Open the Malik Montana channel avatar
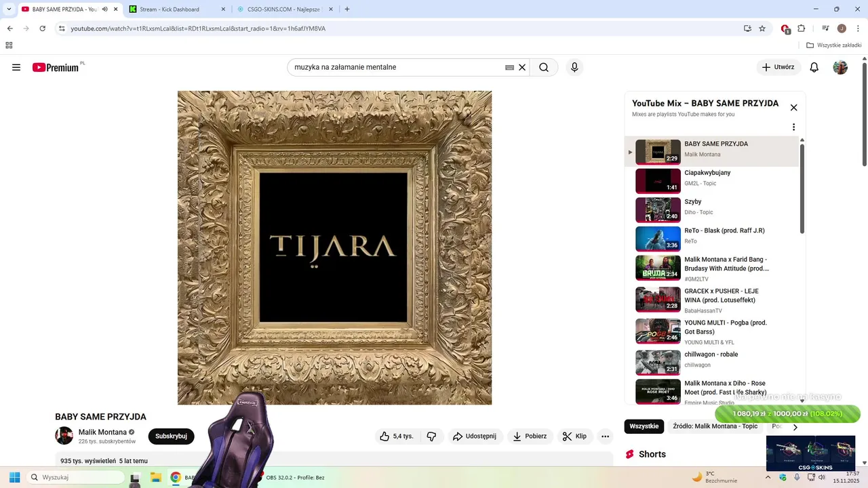 click(64, 436)
